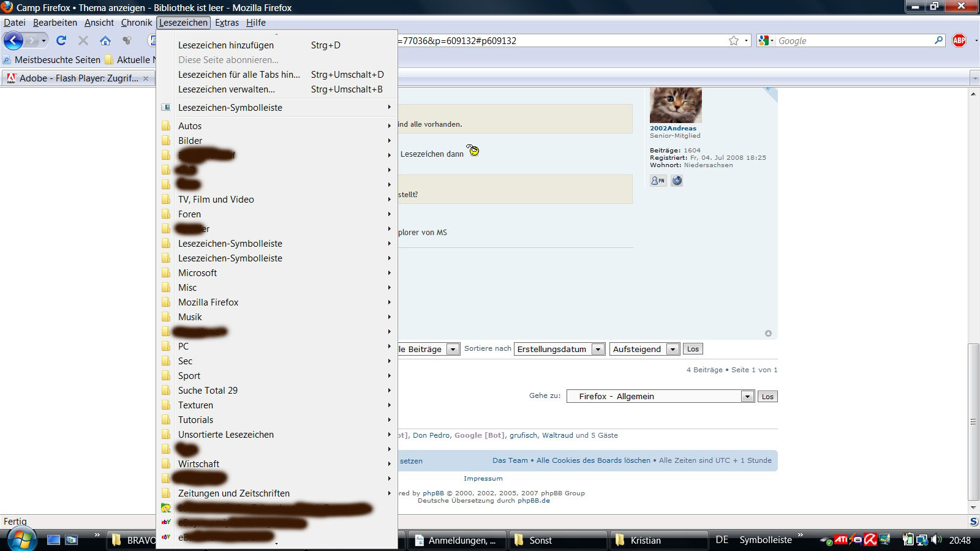This screenshot has width=980, height=551.
Task: Click Los button beside forum jump
Action: coord(767,396)
